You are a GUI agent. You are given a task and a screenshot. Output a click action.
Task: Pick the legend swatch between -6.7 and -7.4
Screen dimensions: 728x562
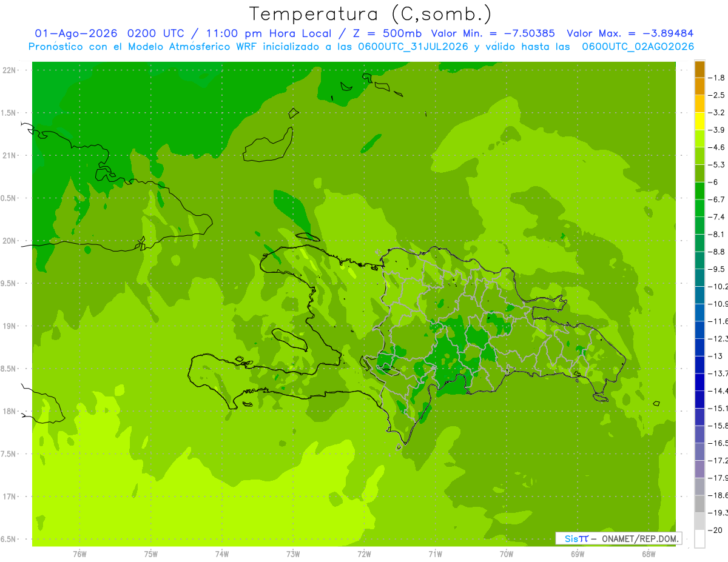coord(699,208)
